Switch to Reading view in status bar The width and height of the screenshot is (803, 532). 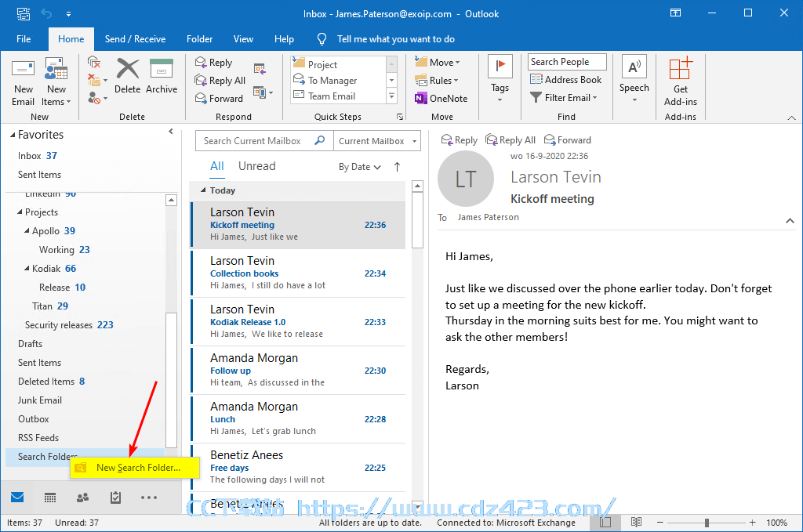(x=636, y=523)
